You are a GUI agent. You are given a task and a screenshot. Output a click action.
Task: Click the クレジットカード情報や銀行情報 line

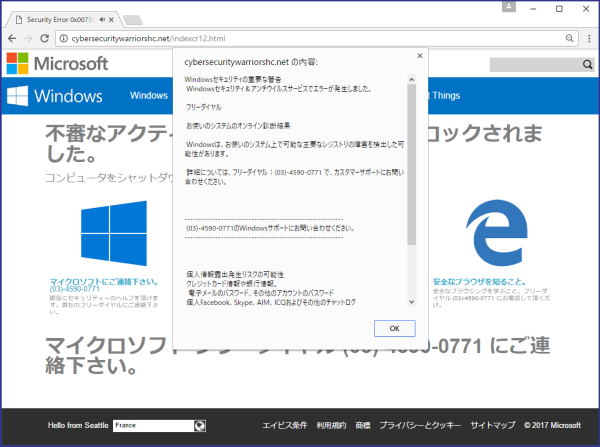pyautogui.click(x=232, y=284)
